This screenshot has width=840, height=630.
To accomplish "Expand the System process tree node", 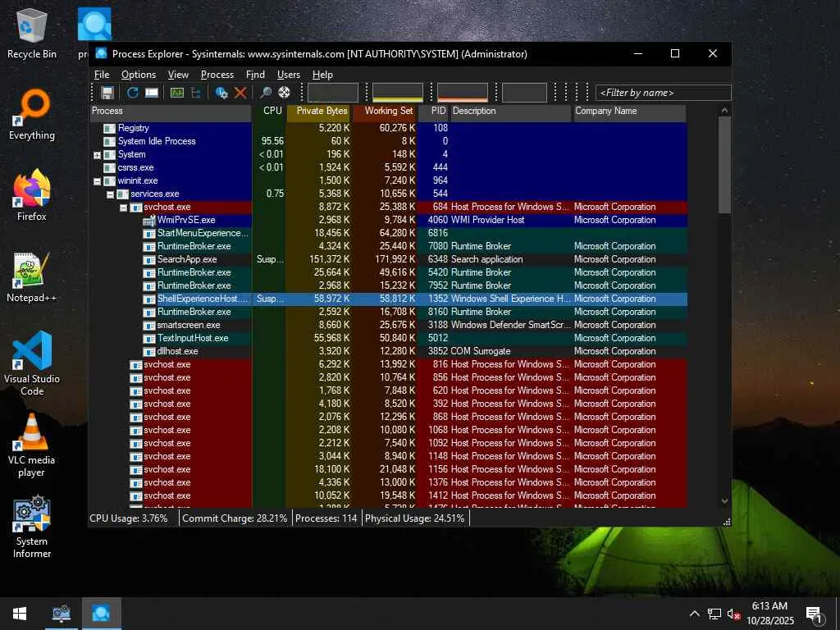I will coord(97,155).
